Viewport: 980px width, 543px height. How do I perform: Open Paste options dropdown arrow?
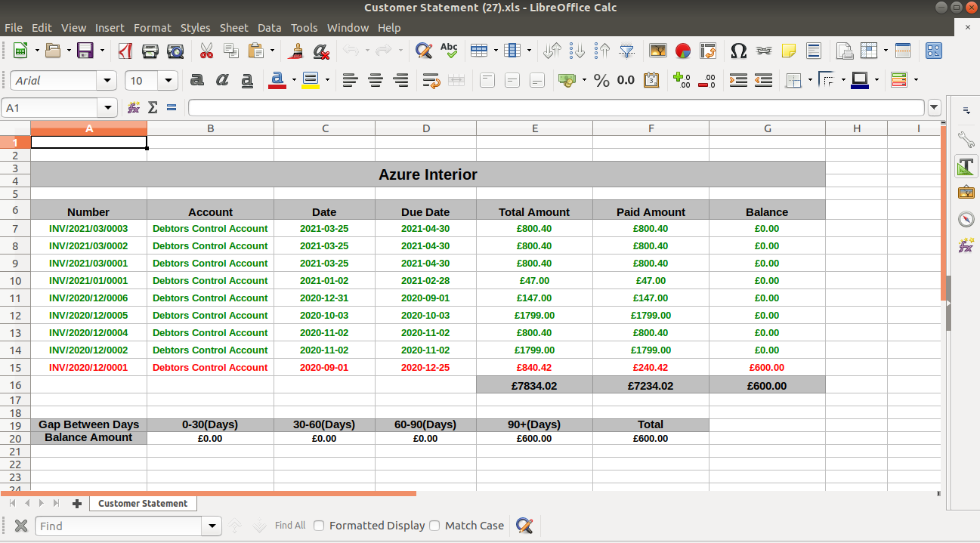coord(272,51)
